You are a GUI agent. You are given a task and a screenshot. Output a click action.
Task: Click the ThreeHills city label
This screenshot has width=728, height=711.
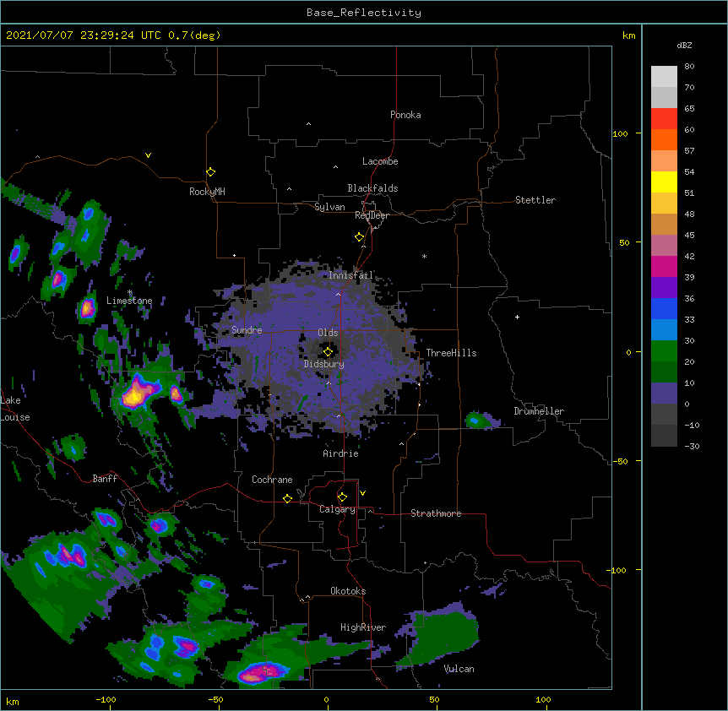coord(451,353)
